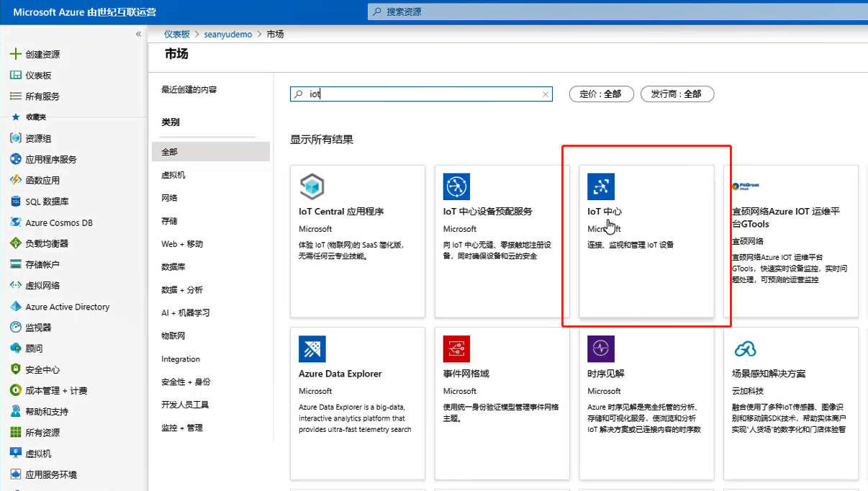Open the IoT 中心设备预配服务 card title

(x=488, y=212)
